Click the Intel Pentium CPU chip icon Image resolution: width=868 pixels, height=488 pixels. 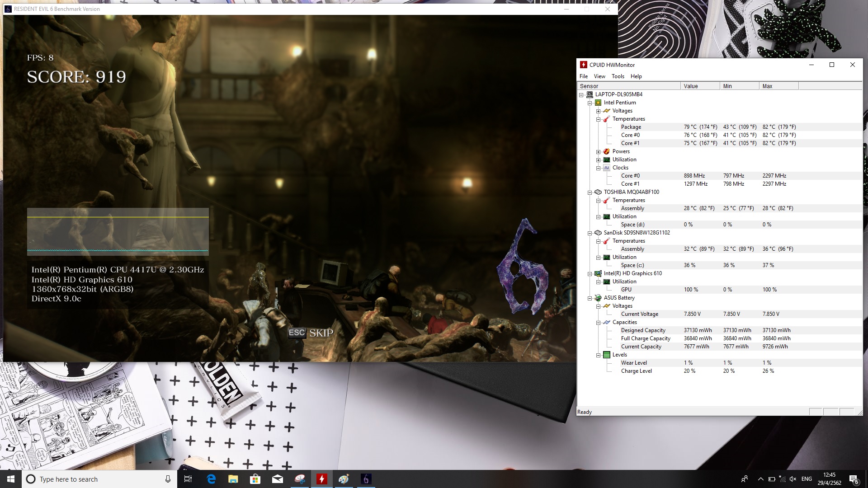click(598, 103)
